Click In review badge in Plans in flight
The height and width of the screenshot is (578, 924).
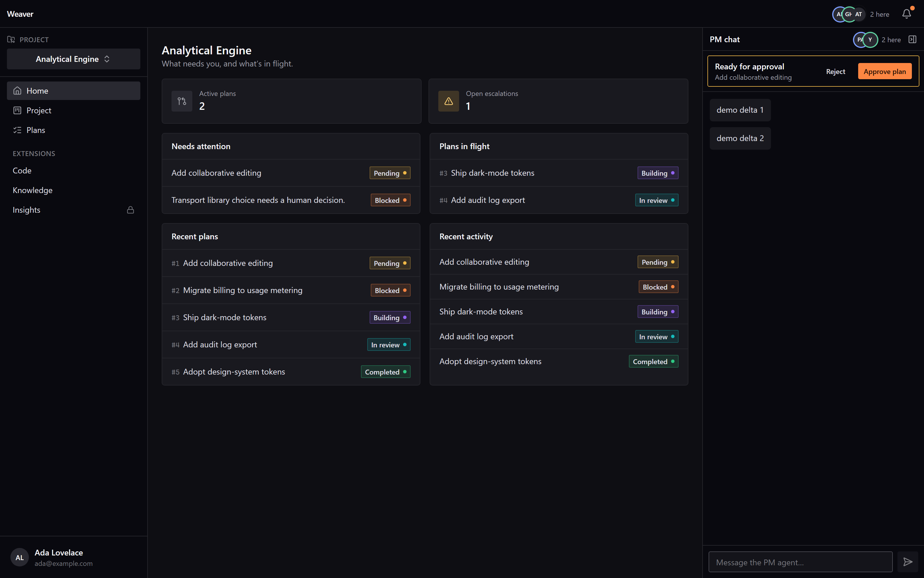pyautogui.click(x=656, y=200)
